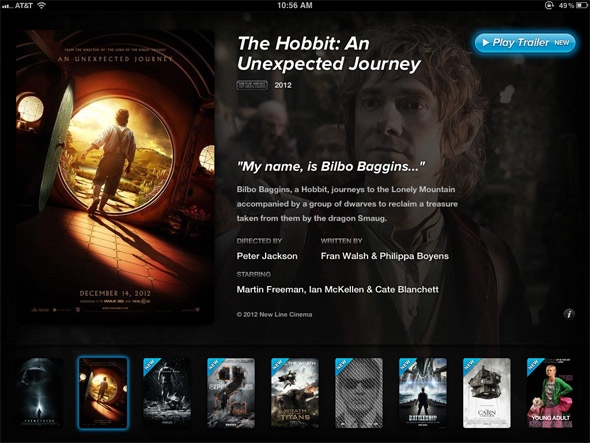The image size is (590, 443).
Task: Open The Cabin in the Woods thumbnail
Action: (487, 393)
